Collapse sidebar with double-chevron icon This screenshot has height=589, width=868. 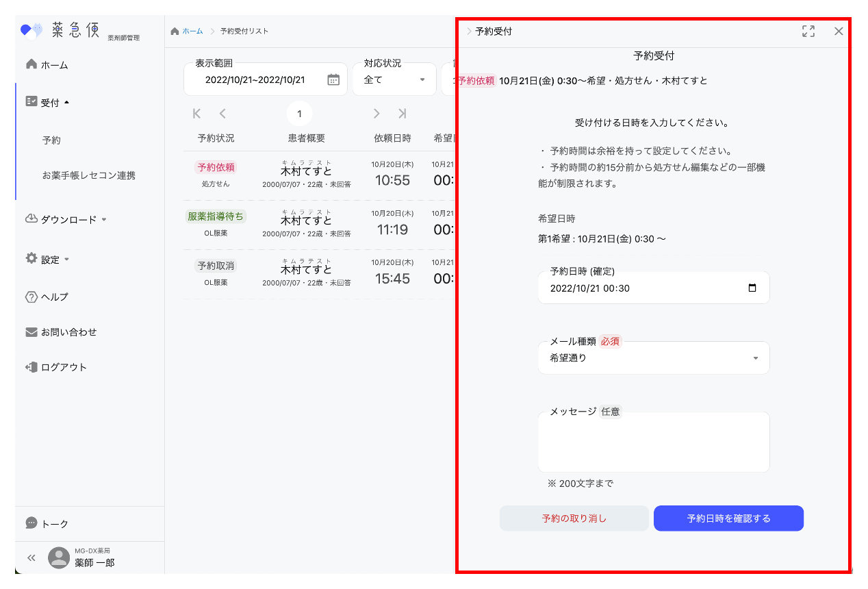[x=31, y=557]
